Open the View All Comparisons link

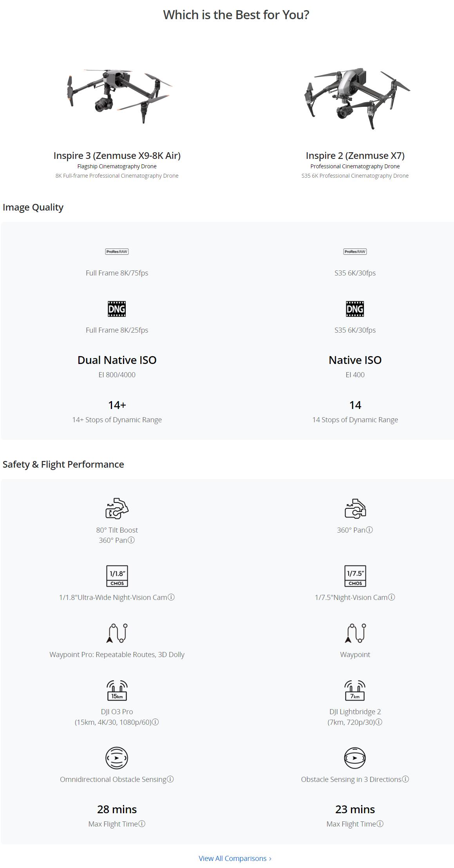click(235, 858)
